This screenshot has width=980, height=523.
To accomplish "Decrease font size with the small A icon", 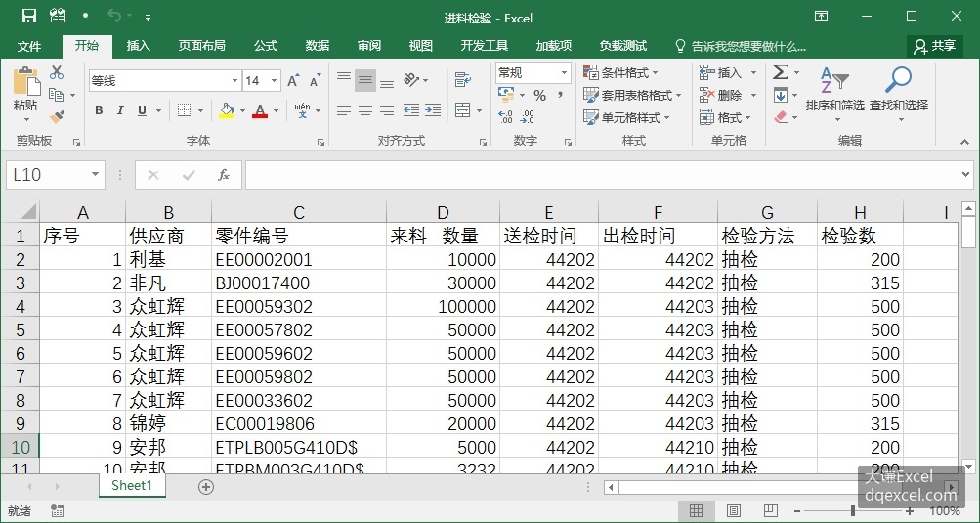I will (315, 81).
